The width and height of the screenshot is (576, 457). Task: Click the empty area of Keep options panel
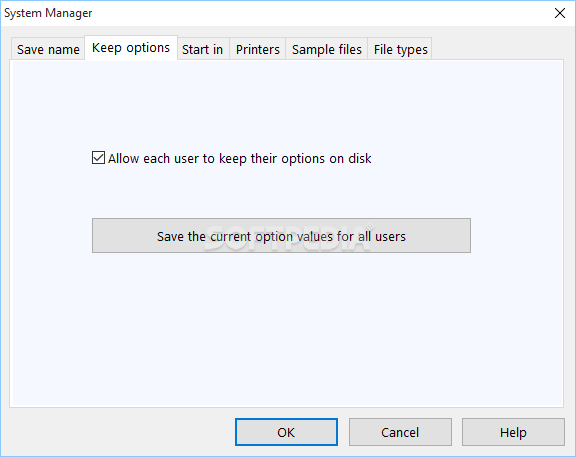pyautogui.click(x=287, y=323)
